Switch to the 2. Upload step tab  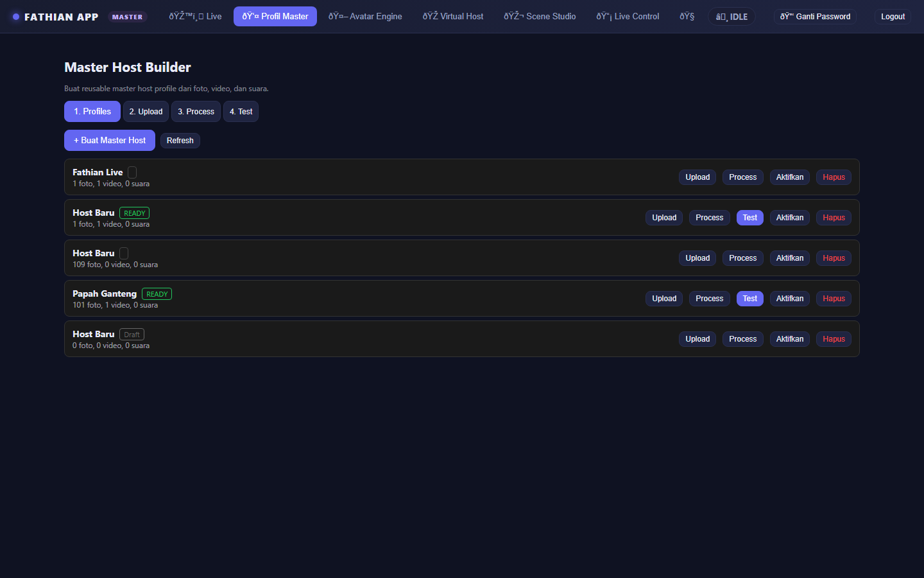point(146,112)
